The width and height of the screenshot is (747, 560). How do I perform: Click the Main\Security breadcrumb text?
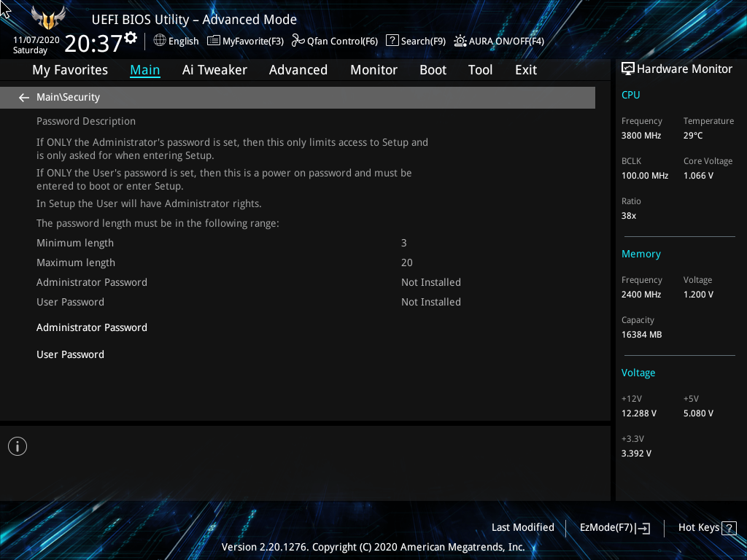[x=68, y=97]
